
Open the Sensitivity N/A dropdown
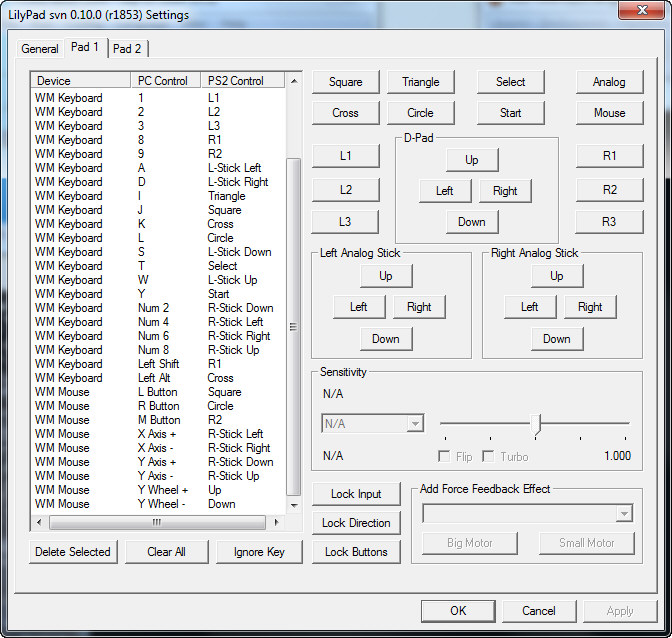coord(373,424)
